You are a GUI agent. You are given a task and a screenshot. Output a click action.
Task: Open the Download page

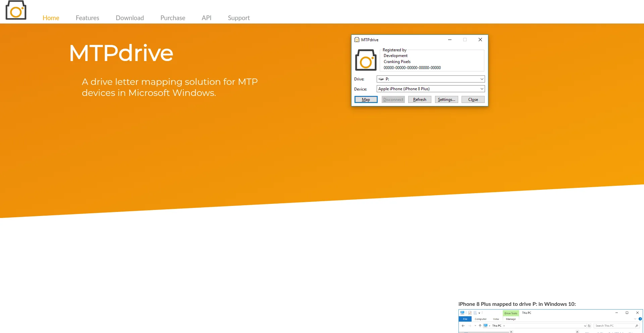click(130, 18)
